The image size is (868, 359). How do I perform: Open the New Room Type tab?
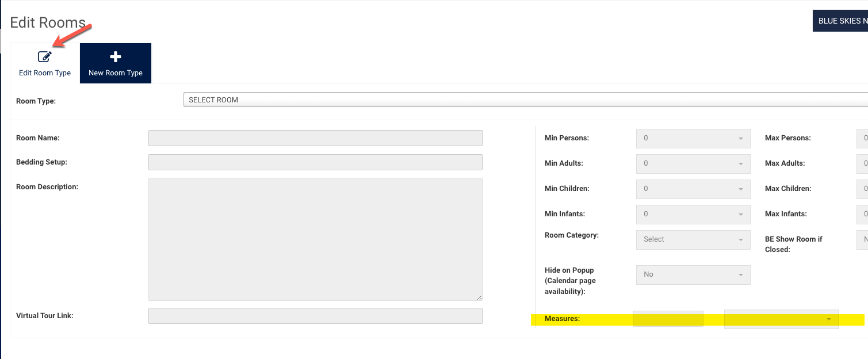[116, 63]
